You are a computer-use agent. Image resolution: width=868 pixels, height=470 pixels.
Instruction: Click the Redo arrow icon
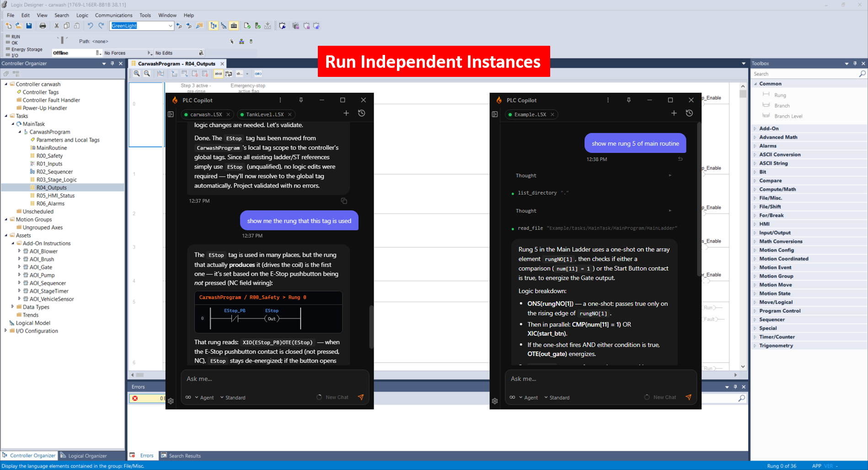(101, 26)
